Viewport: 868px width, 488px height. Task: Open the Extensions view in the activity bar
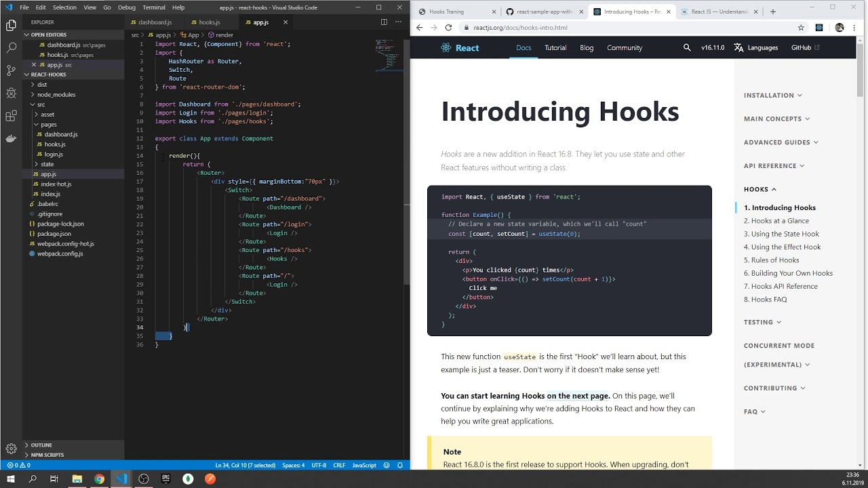(11, 116)
